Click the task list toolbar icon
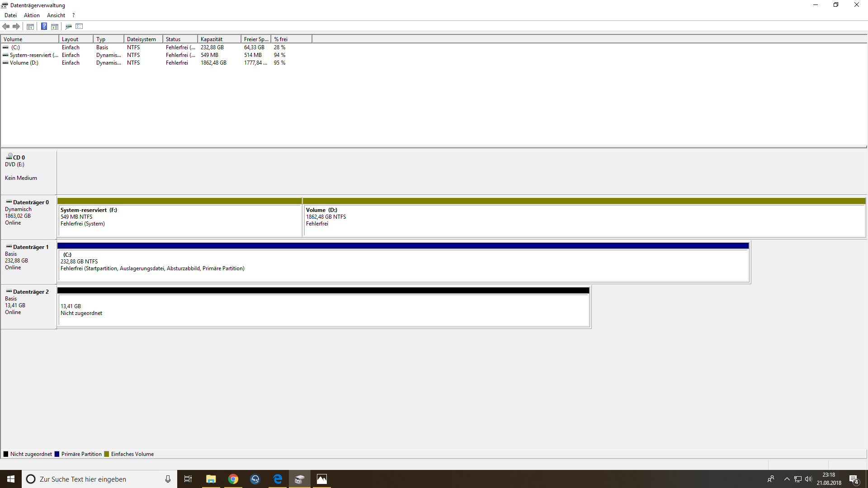This screenshot has width=868, height=488. point(79,26)
